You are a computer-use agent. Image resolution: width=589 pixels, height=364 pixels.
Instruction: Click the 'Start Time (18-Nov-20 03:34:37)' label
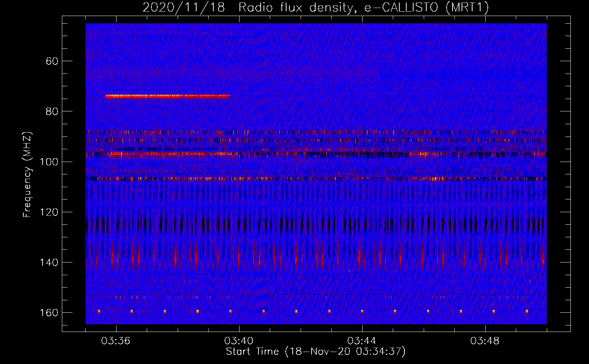(316, 352)
